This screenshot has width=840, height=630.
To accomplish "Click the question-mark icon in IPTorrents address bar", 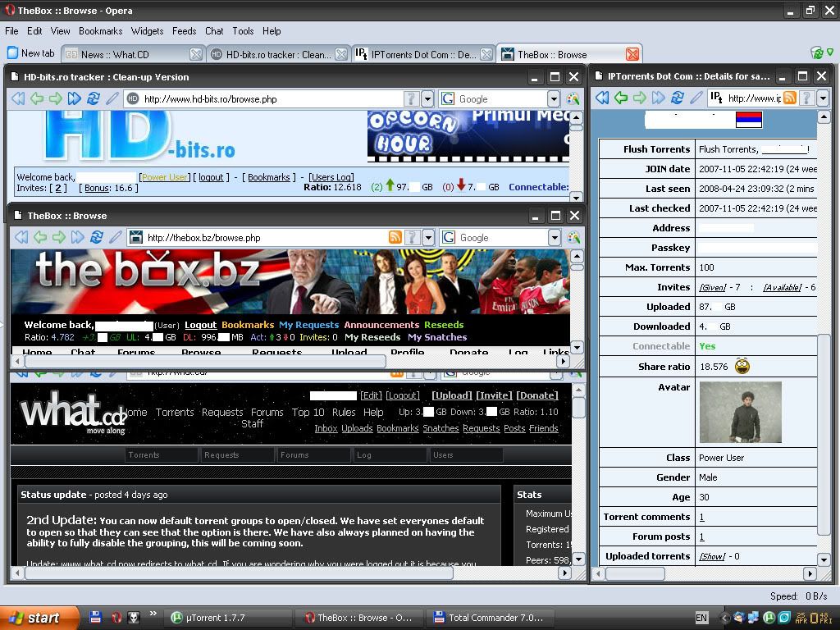I will coord(807,98).
